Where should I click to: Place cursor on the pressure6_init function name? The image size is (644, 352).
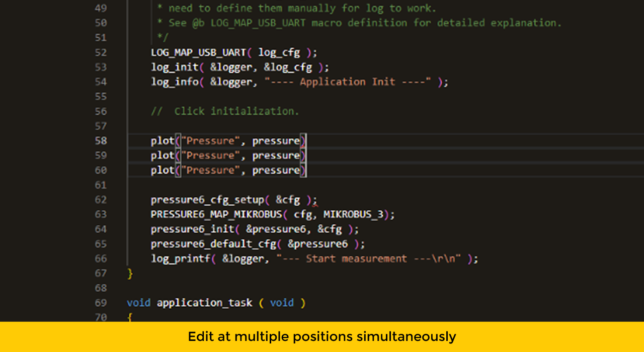192,229
